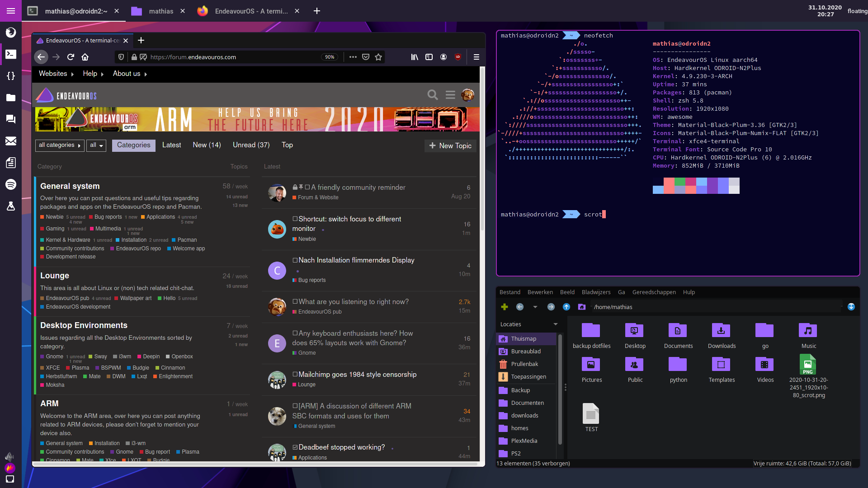Expand the all categories dropdown
Screen dimensions: 868x488
pyautogui.click(x=60, y=145)
